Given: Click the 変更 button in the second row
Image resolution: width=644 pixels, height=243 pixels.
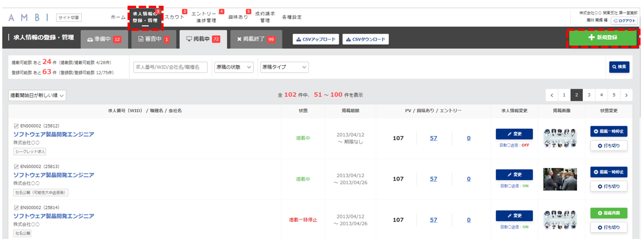Looking at the screenshot, I should click(x=514, y=174).
